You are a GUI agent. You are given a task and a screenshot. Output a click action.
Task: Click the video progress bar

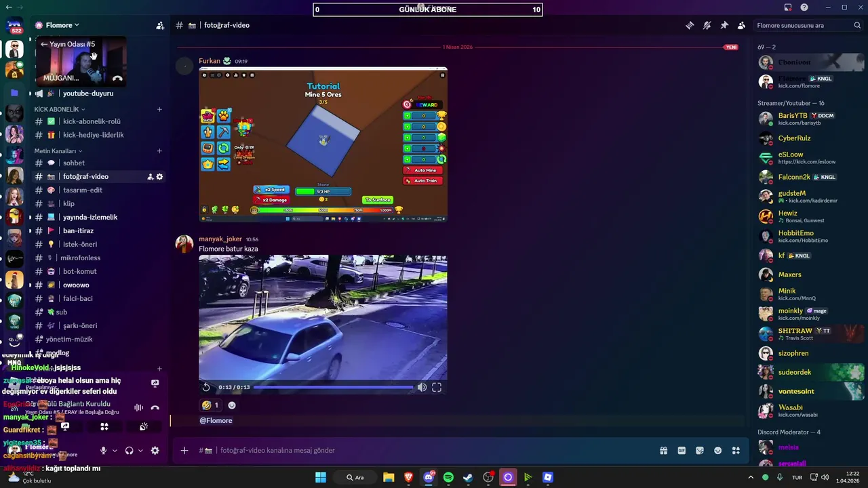pos(333,387)
